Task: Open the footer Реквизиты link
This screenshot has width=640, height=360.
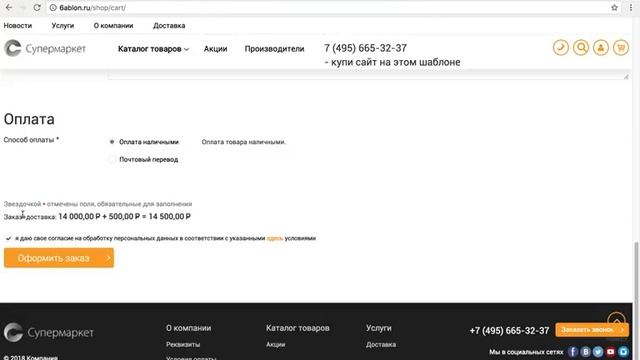Action: (x=183, y=344)
